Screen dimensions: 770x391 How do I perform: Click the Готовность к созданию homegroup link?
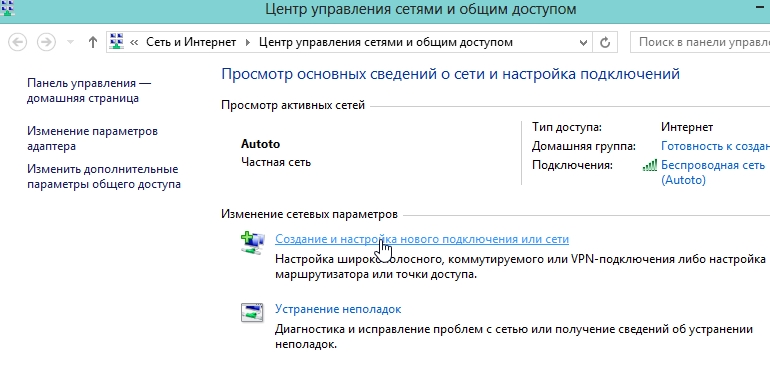tap(715, 146)
